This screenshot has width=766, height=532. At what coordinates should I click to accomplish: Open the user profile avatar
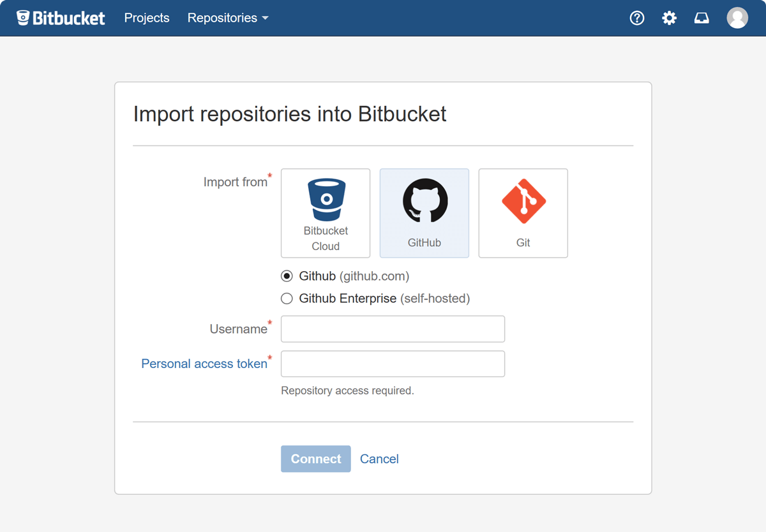[737, 18]
